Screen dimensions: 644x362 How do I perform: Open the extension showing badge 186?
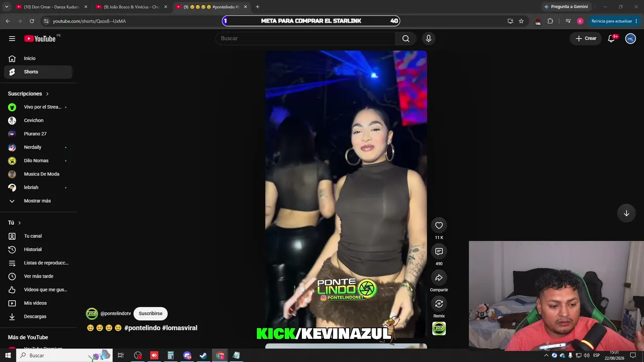[x=538, y=22]
